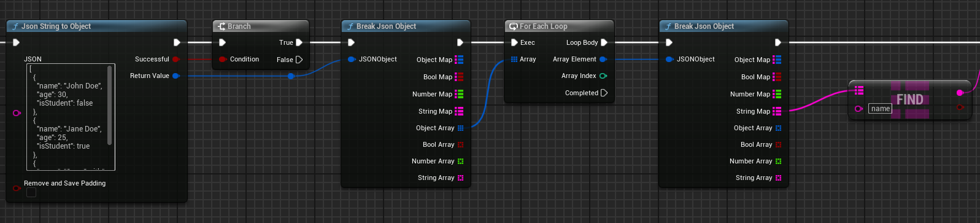
Task: Click the Successful boolean output pin
Action: click(176, 59)
